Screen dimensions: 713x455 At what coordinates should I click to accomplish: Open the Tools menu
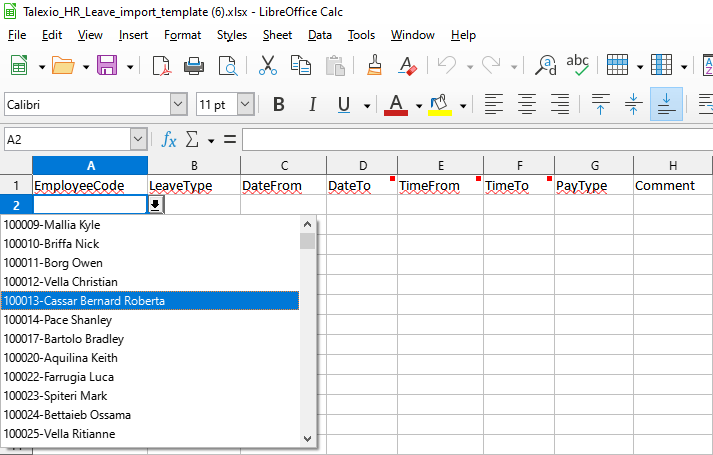click(x=361, y=35)
